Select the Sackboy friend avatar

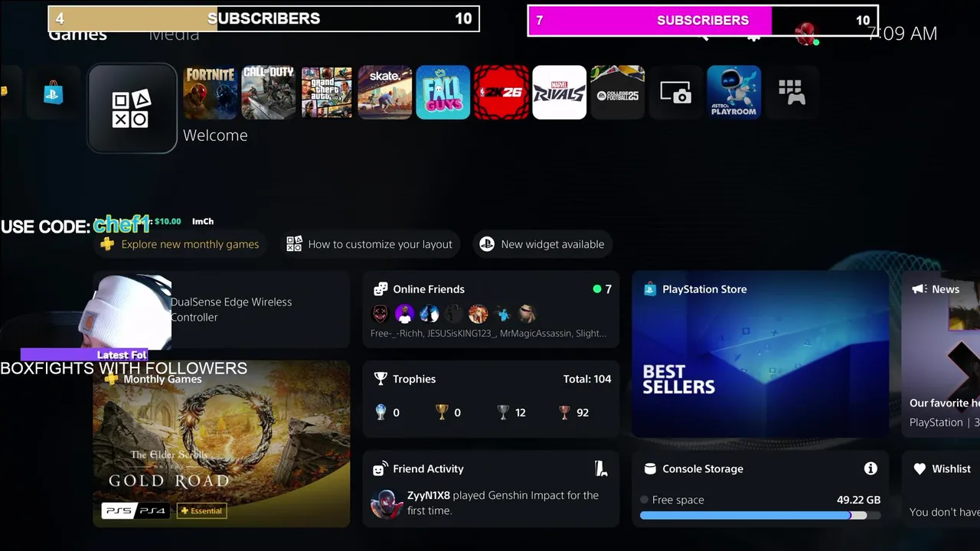pos(528,313)
